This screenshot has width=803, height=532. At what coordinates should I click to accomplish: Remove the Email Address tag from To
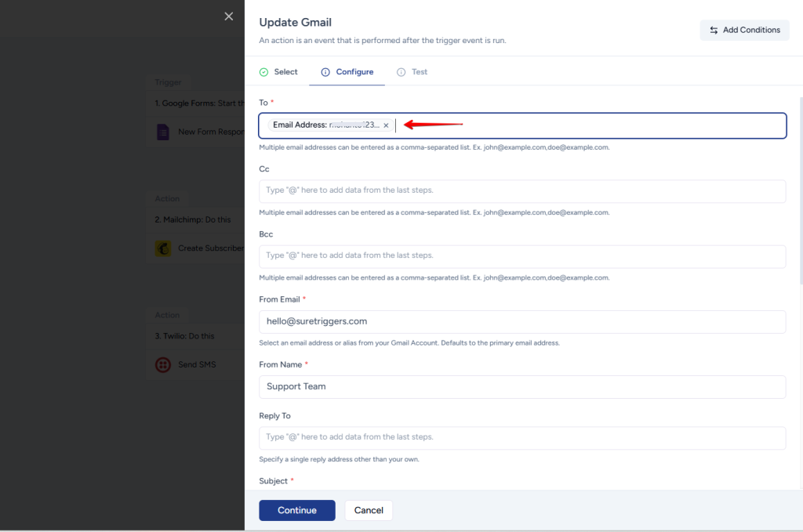pos(386,125)
